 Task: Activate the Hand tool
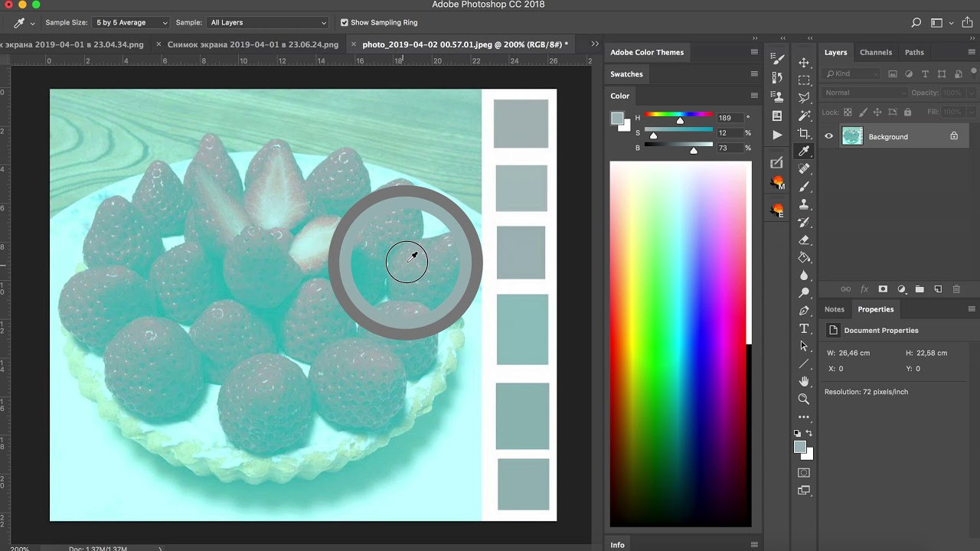click(804, 381)
